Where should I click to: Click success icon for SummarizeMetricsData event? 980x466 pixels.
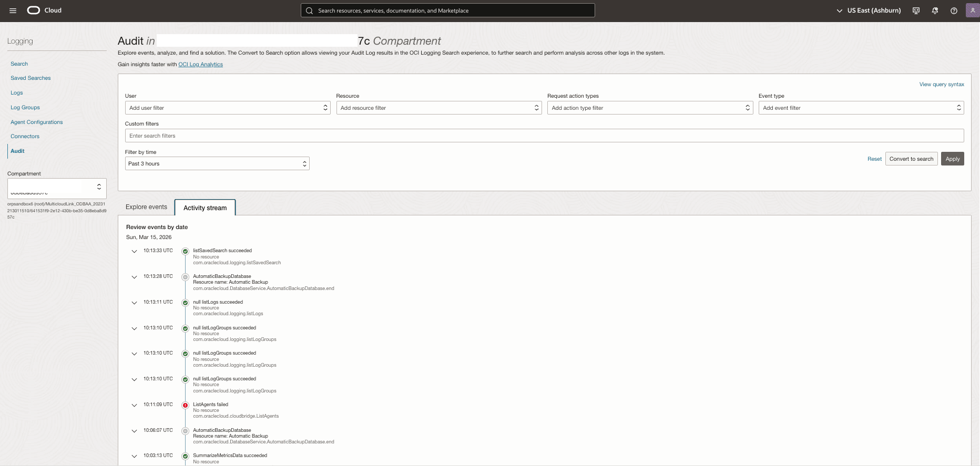coord(185,456)
